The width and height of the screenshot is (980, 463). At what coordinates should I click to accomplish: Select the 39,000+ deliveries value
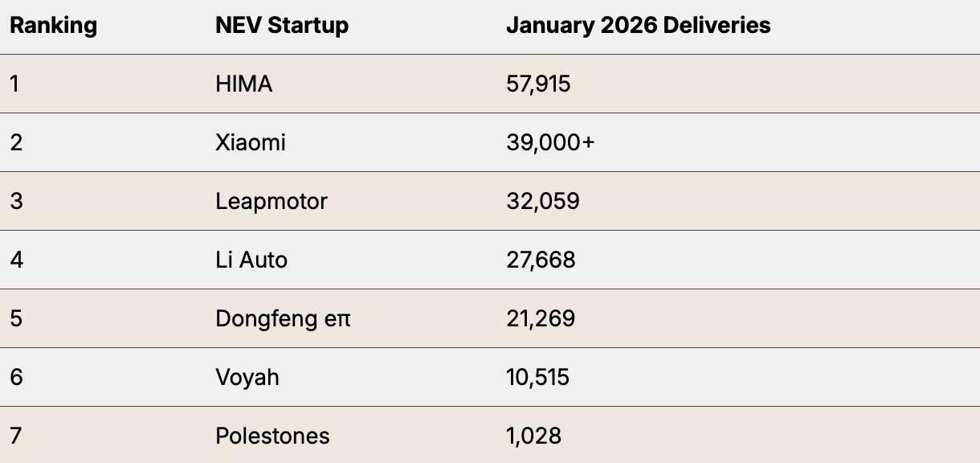coord(551,142)
